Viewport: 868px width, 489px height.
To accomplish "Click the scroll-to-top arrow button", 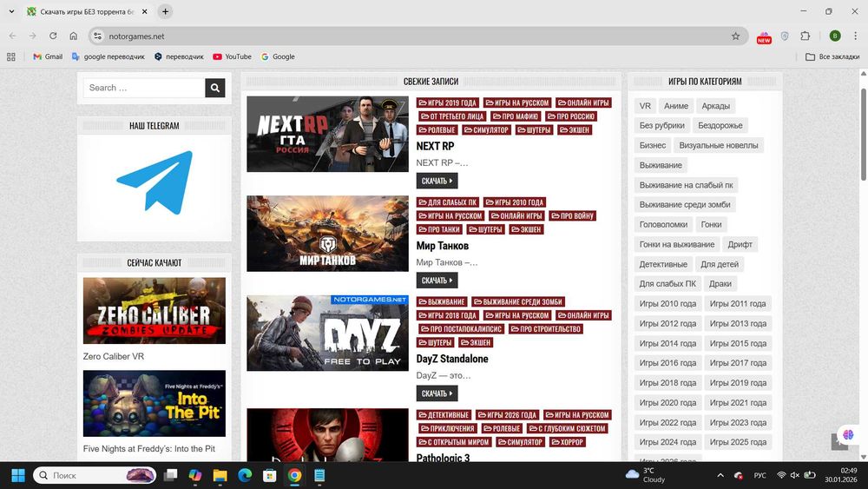I will [838, 442].
